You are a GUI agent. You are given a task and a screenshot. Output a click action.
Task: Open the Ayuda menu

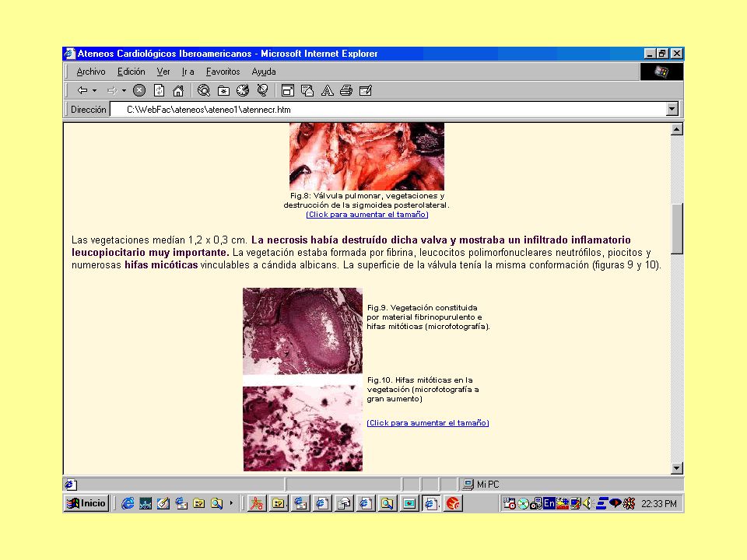tap(264, 72)
